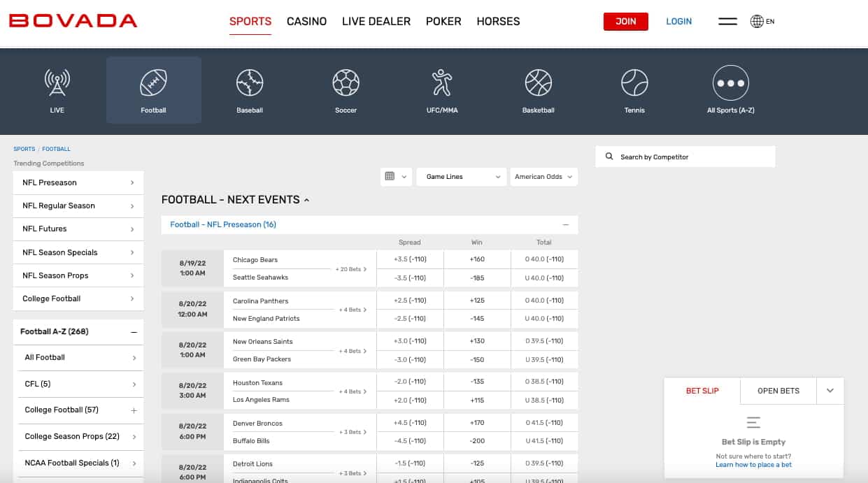Expand +4 Bets for Panthers vs Patriots
Screen dimensions: 868x483
tap(353, 310)
